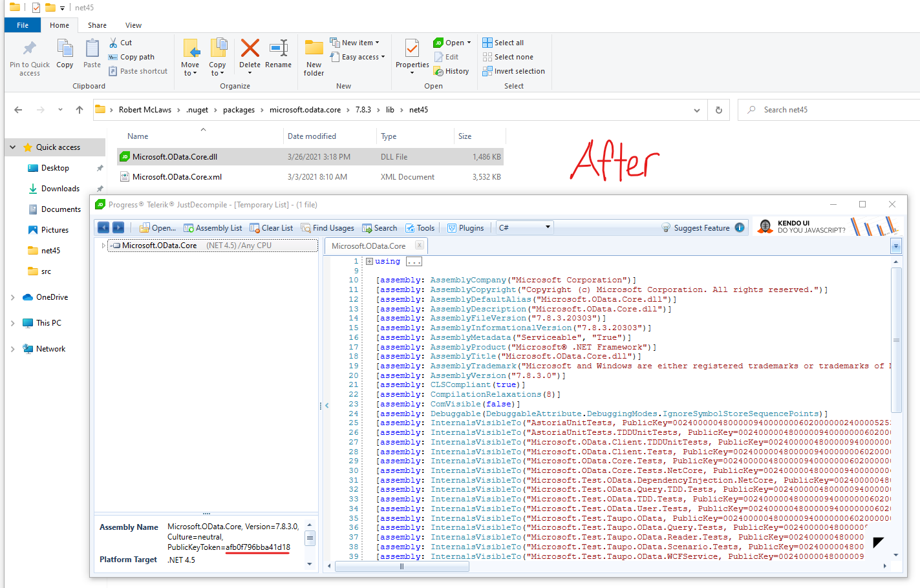Open Documents in Quick access
Image resolution: width=920 pixels, height=588 pixels.
coord(61,209)
